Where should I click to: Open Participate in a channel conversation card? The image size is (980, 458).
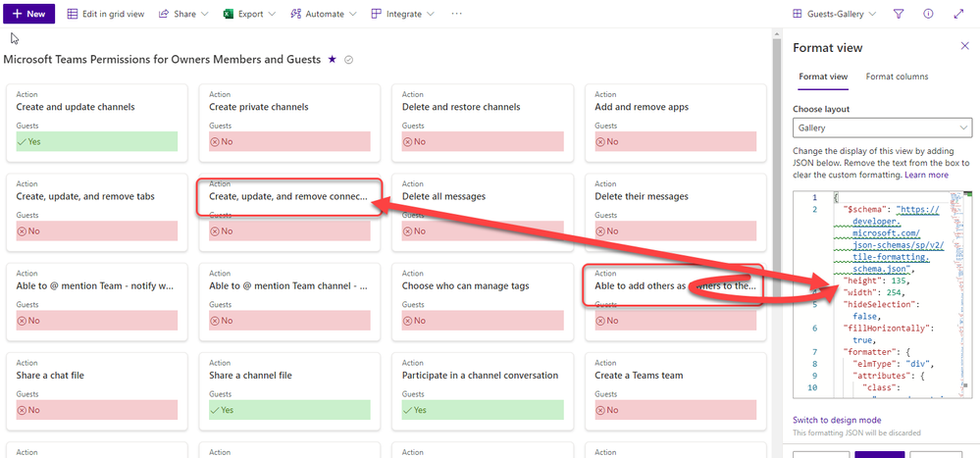pyautogui.click(x=483, y=391)
